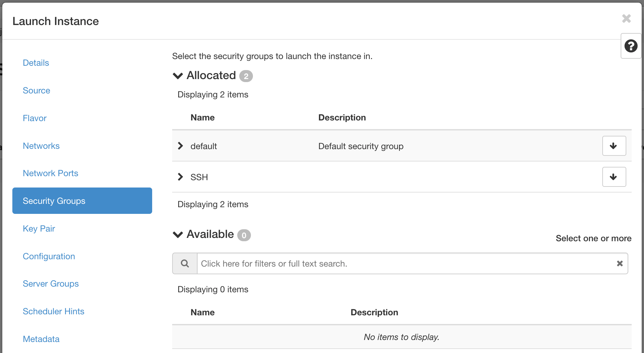
Task: Deallocate the default security group arrow
Action: coord(614,146)
